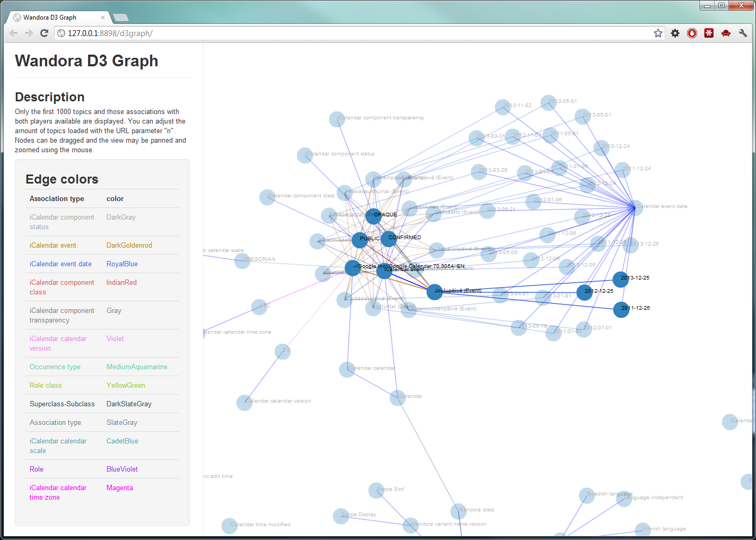
Task: Click the Joulupäivä (Event) node
Action: click(434, 292)
